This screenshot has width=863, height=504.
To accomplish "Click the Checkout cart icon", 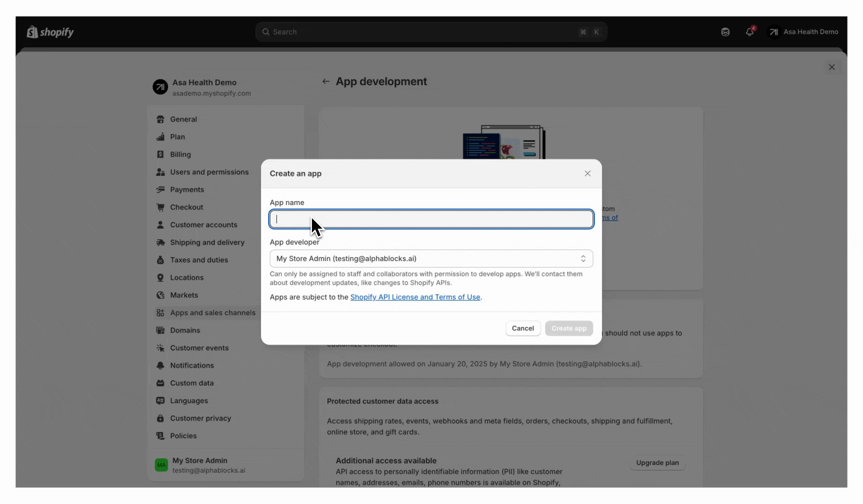I will (x=160, y=207).
